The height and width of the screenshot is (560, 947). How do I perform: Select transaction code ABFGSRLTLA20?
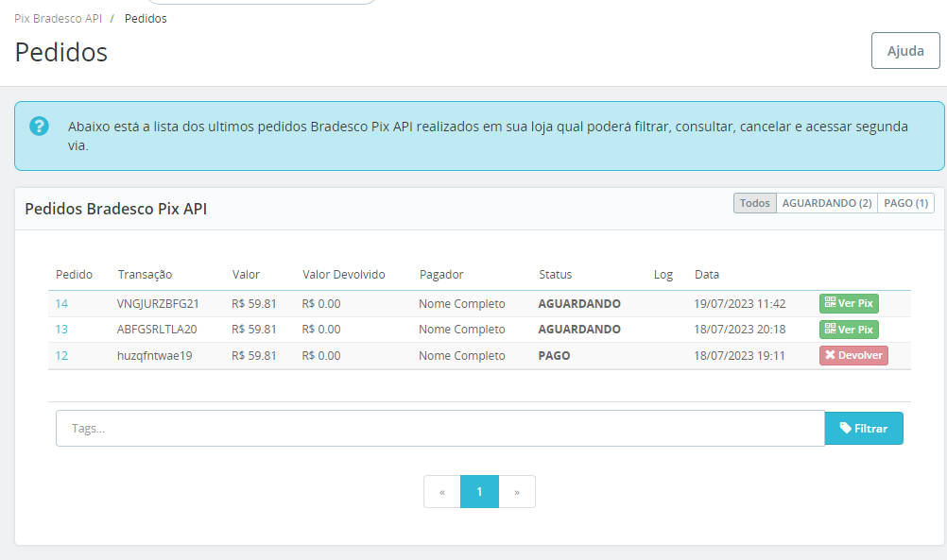[157, 330]
